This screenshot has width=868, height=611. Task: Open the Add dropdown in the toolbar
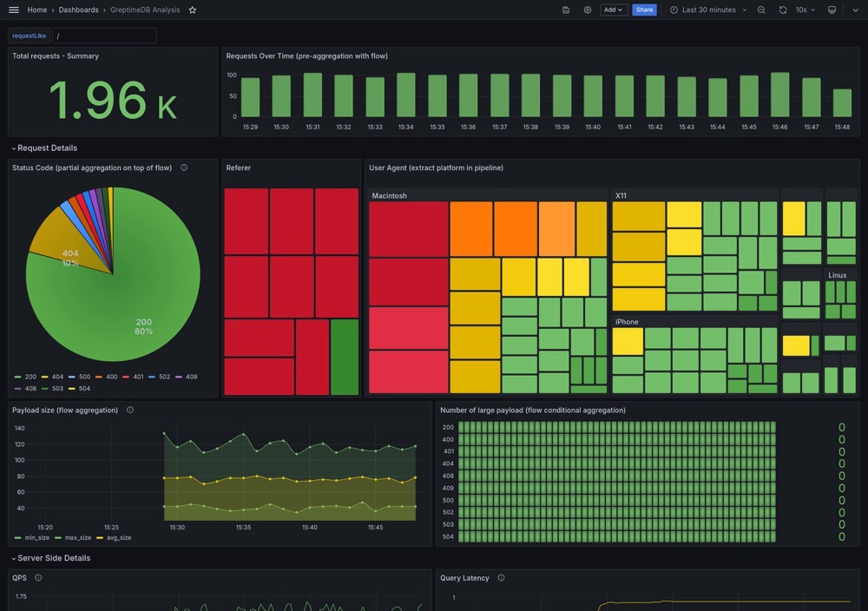coord(614,10)
